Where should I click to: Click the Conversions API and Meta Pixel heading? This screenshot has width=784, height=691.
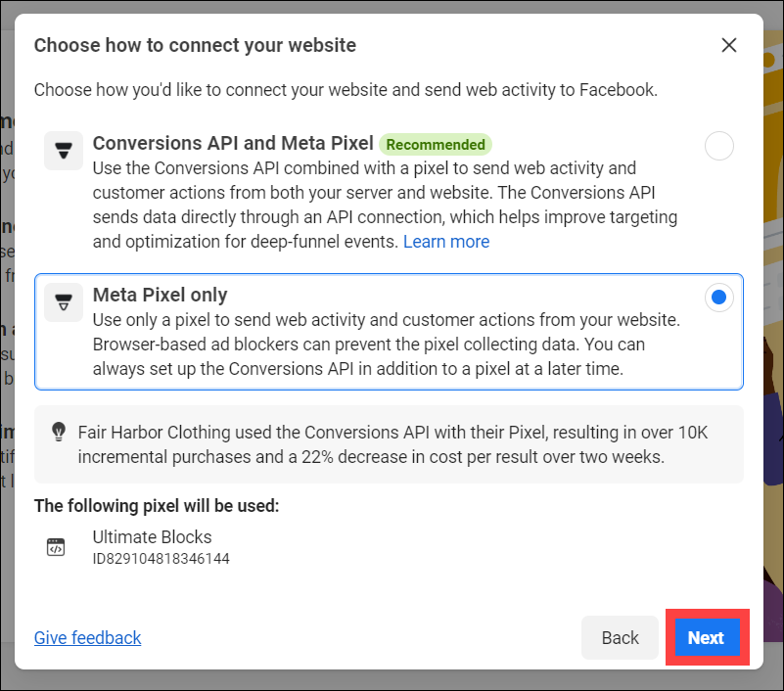(233, 144)
